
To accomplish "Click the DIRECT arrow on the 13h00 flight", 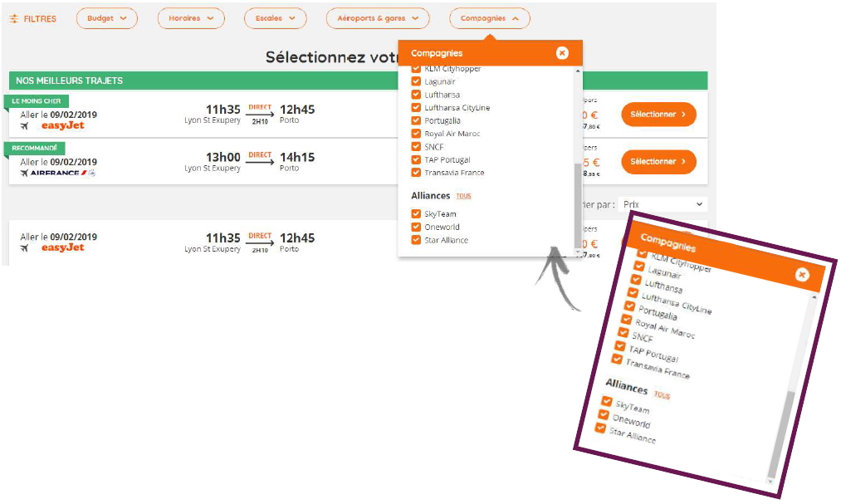I will pyautogui.click(x=260, y=162).
